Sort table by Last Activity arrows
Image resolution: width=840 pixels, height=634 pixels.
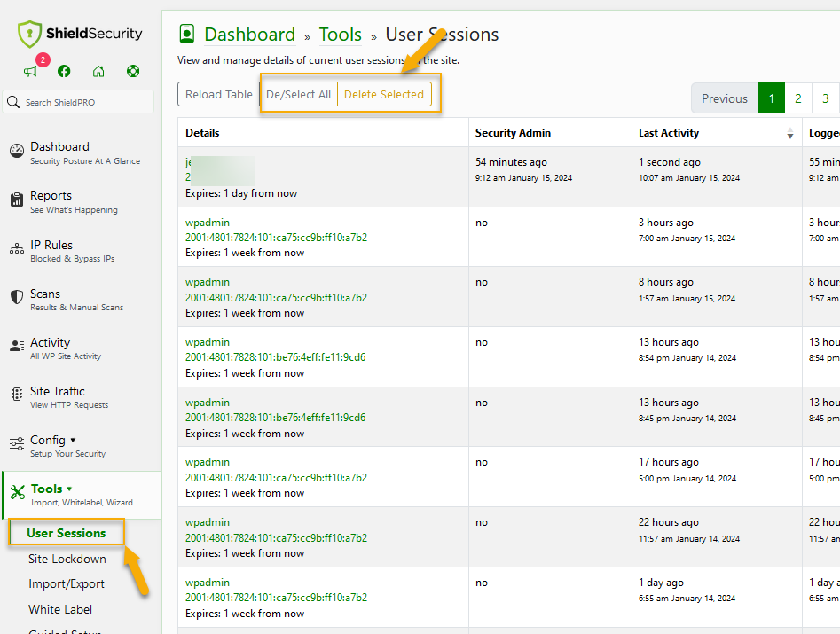click(x=790, y=134)
